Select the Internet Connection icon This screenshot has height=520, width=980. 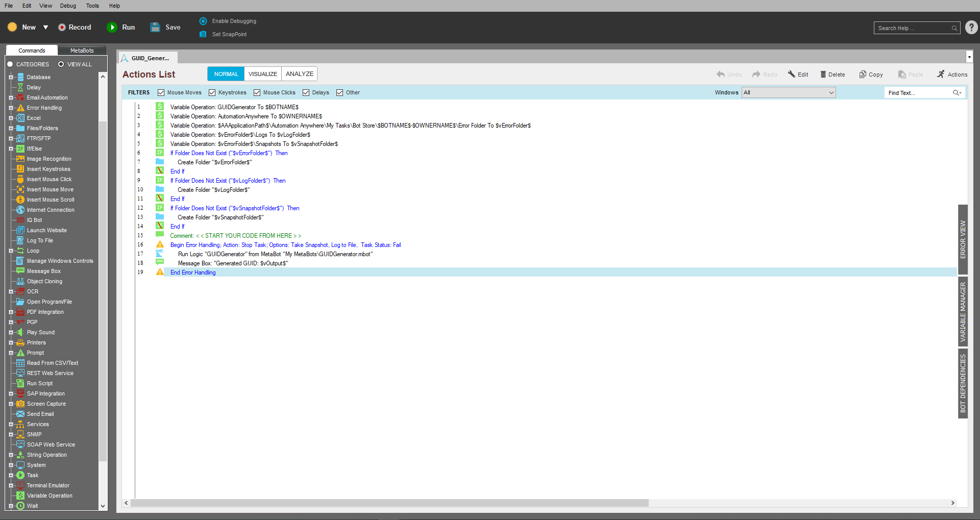click(20, 210)
